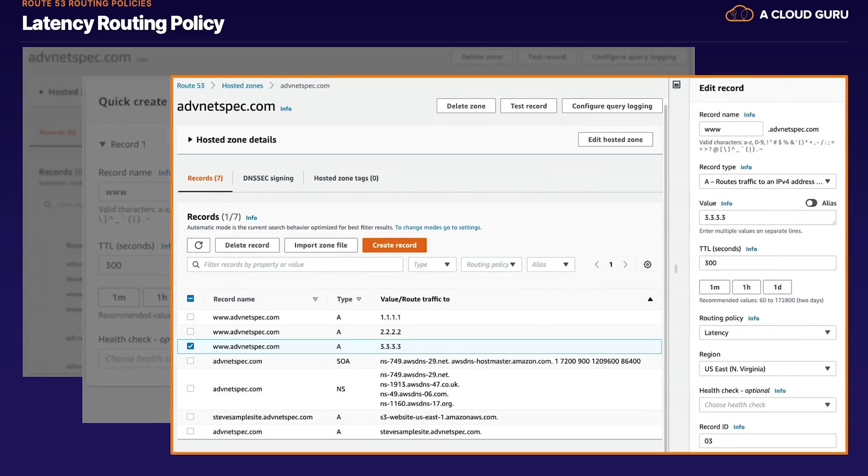The width and height of the screenshot is (868, 476).
Task: Click the split panel view icon
Action: [676, 85]
